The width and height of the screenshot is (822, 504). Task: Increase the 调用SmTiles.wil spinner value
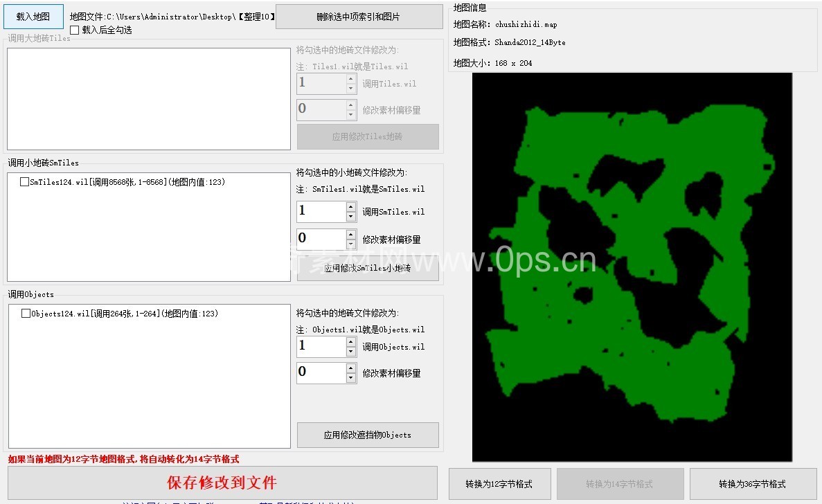click(351, 207)
